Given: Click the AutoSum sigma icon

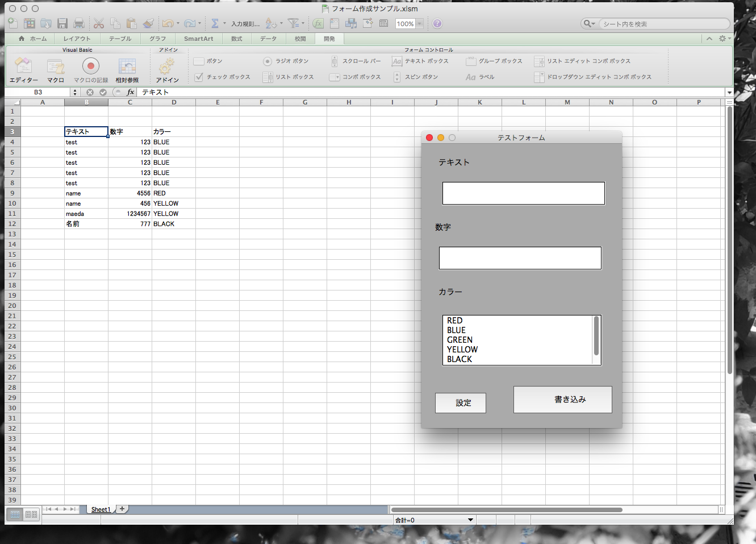Looking at the screenshot, I should tap(215, 23).
